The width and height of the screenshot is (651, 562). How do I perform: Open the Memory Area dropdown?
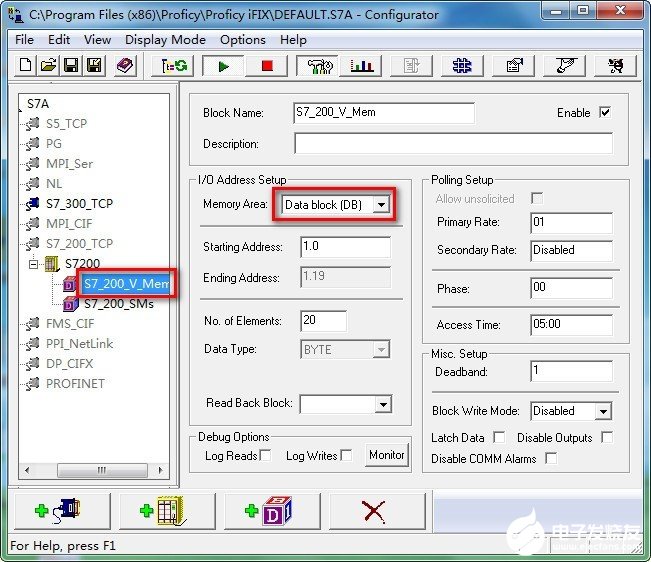coord(381,205)
